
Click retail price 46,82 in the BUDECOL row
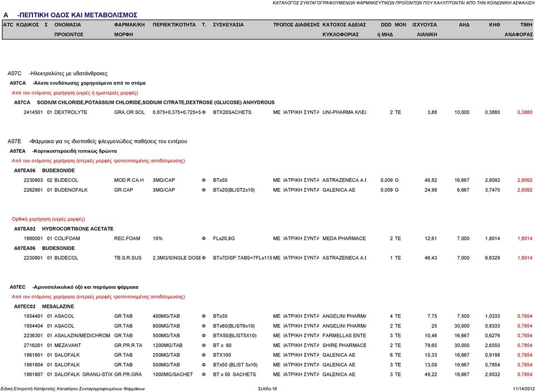click(x=431, y=180)
